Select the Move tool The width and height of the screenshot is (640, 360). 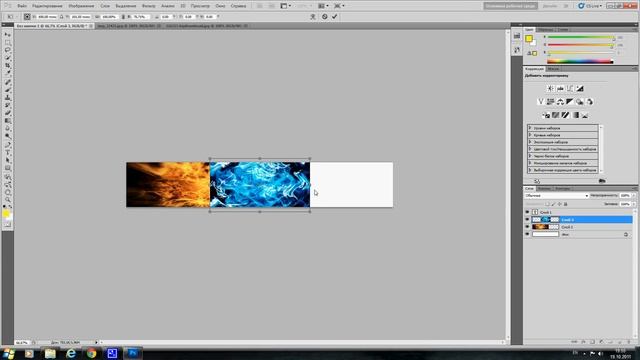[7, 34]
